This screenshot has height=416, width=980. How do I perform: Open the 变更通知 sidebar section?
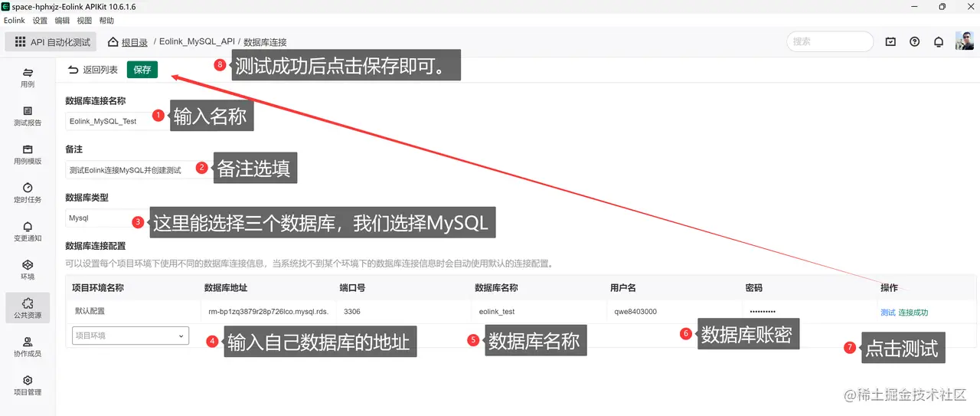(x=28, y=231)
